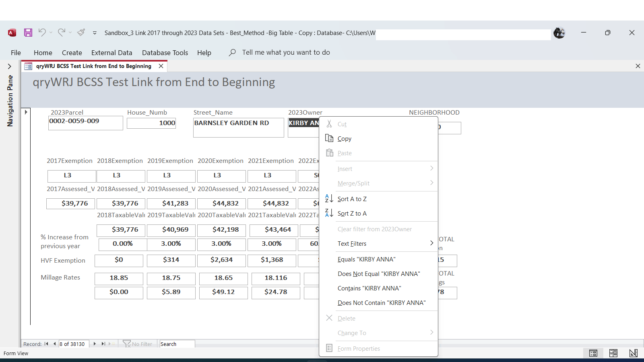Open the Database Tools tab
This screenshot has height=362, width=644.
165,53
